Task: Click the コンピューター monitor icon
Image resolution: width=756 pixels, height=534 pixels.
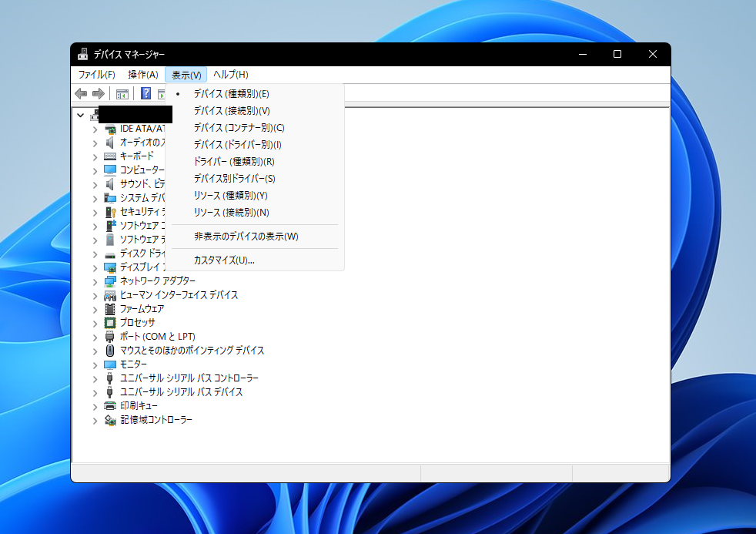Action: point(110,170)
